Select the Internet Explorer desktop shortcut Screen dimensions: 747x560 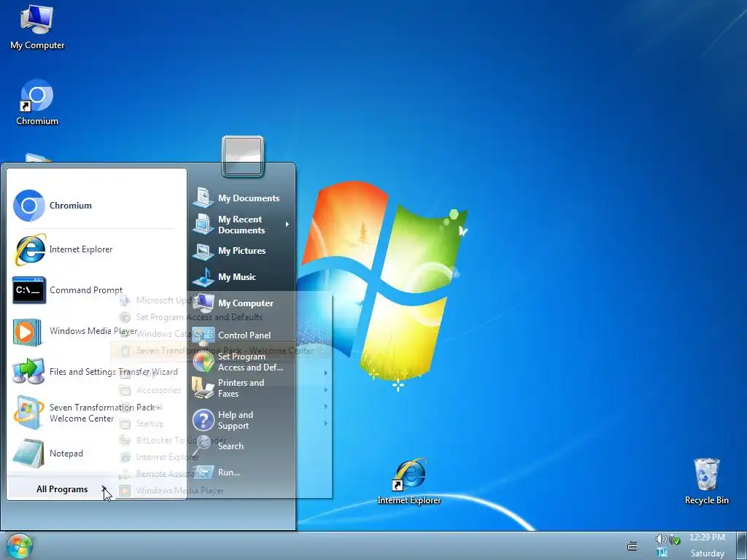pos(409,481)
